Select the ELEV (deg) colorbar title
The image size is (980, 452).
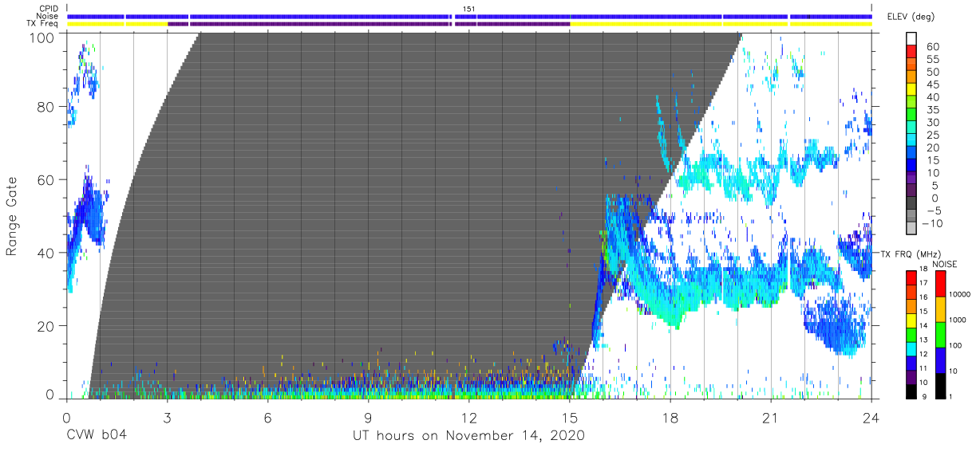point(913,17)
